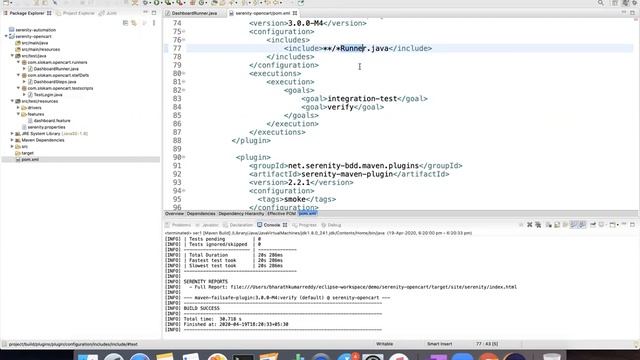Click Remove Launch icon in Console toolbar
640x360 pixels.
[x=529, y=225]
